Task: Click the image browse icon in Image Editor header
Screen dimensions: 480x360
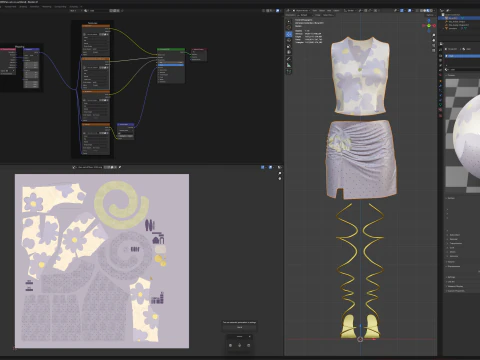Action: (74, 167)
